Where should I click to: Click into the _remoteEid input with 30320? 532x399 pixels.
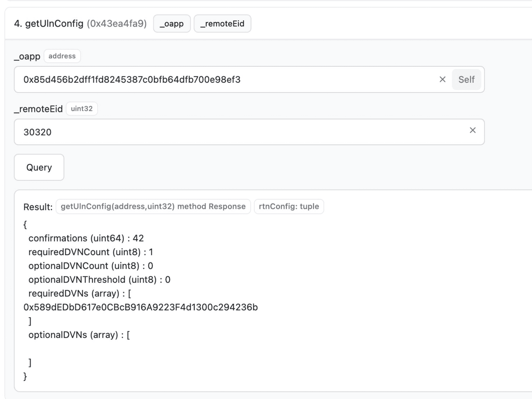coord(222,132)
